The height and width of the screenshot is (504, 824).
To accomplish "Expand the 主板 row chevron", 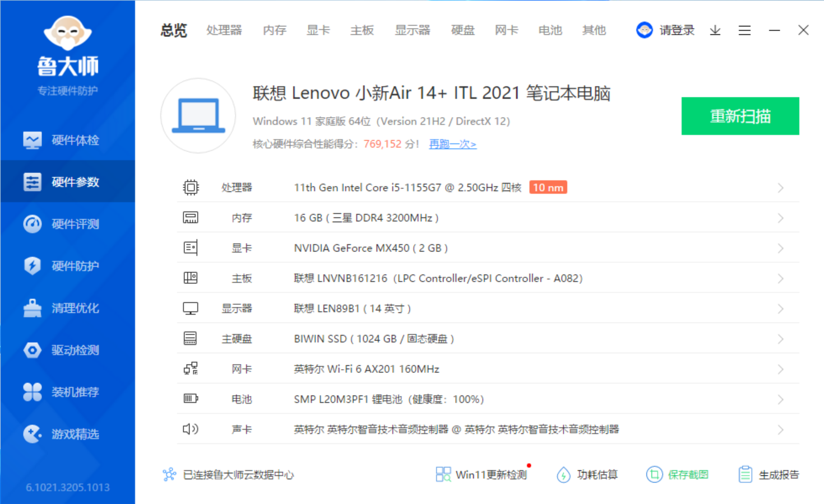I will coord(780,278).
